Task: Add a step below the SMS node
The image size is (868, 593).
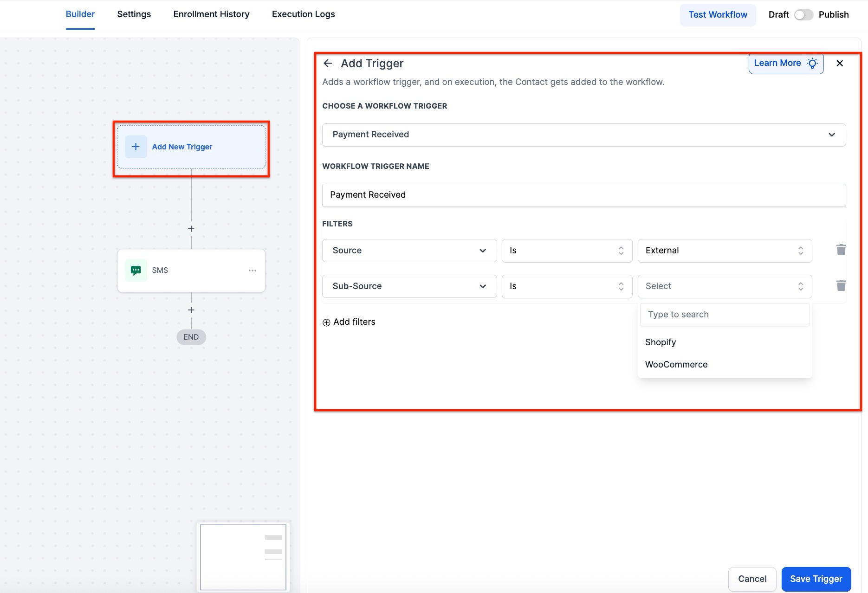Action: pyautogui.click(x=191, y=310)
